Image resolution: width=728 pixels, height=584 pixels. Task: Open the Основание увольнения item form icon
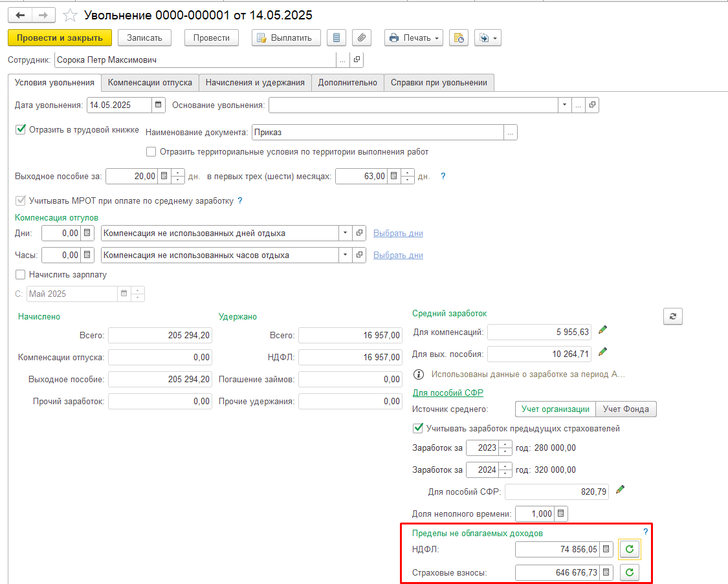pos(592,105)
